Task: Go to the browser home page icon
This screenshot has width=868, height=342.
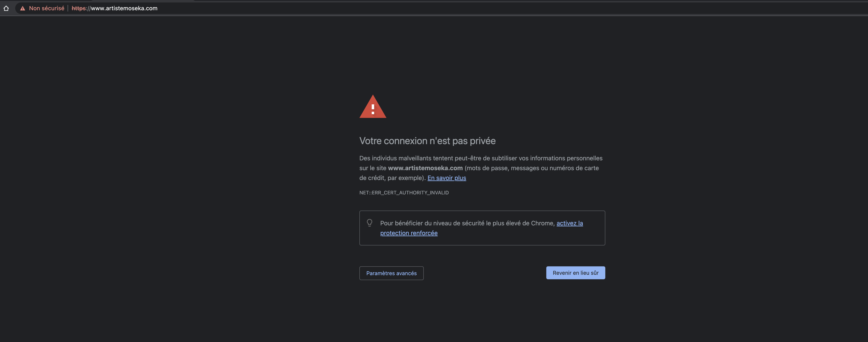Action: [x=6, y=8]
